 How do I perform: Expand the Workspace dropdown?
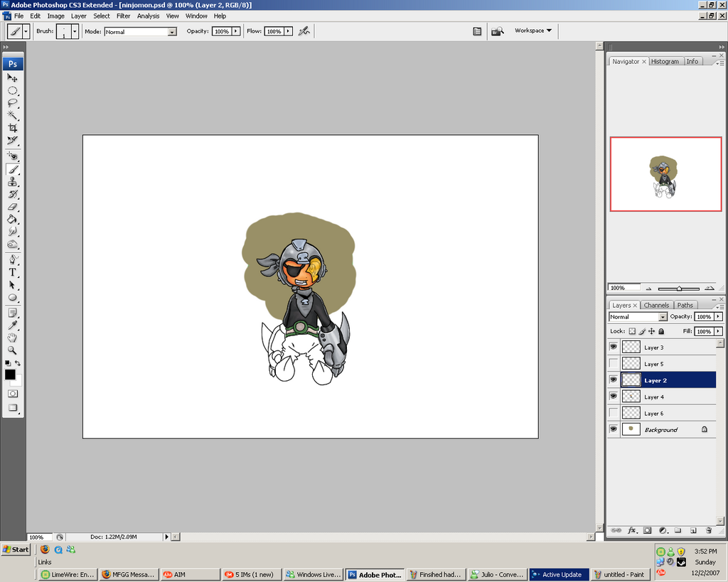[533, 31]
